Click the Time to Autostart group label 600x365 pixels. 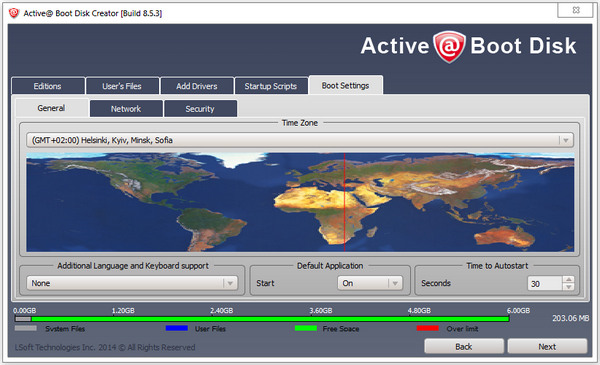[x=497, y=266]
